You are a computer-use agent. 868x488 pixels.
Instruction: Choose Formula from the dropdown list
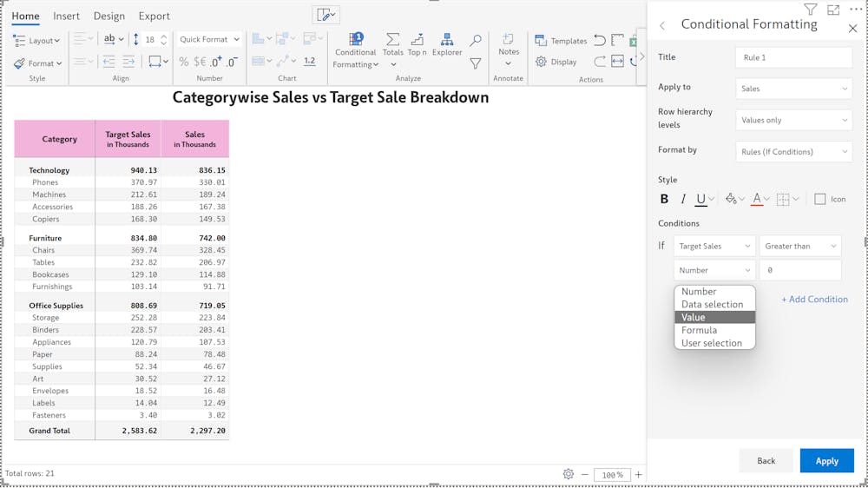tap(714, 330)
